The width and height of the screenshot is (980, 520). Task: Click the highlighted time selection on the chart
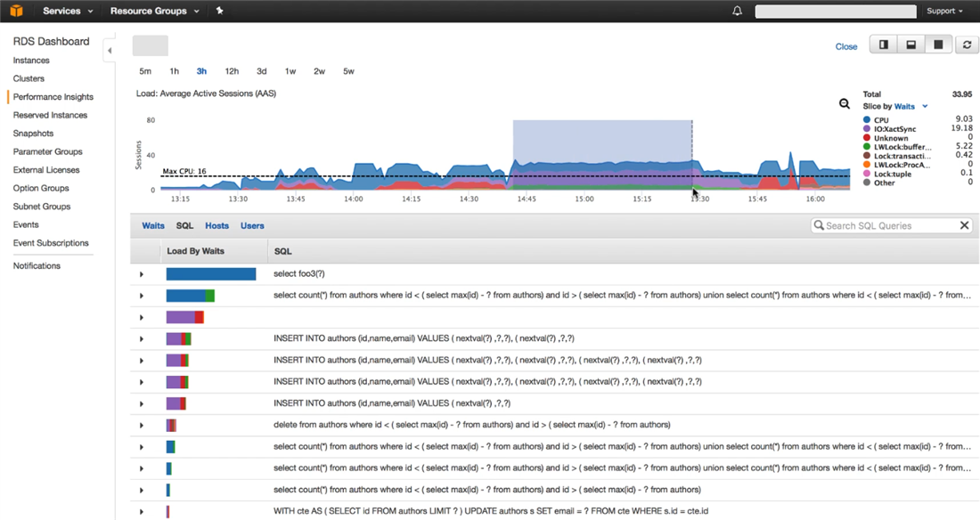click(x=602, y=154)
